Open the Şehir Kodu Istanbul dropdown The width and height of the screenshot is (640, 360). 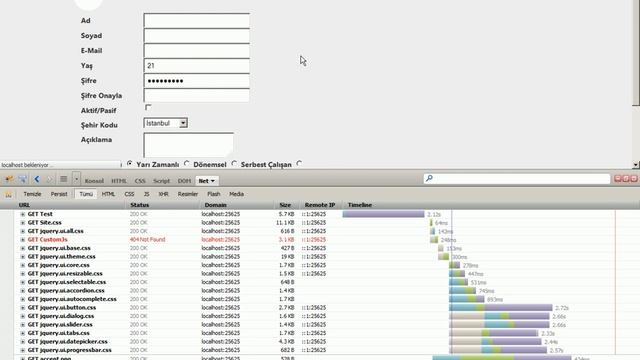(166, 123)
